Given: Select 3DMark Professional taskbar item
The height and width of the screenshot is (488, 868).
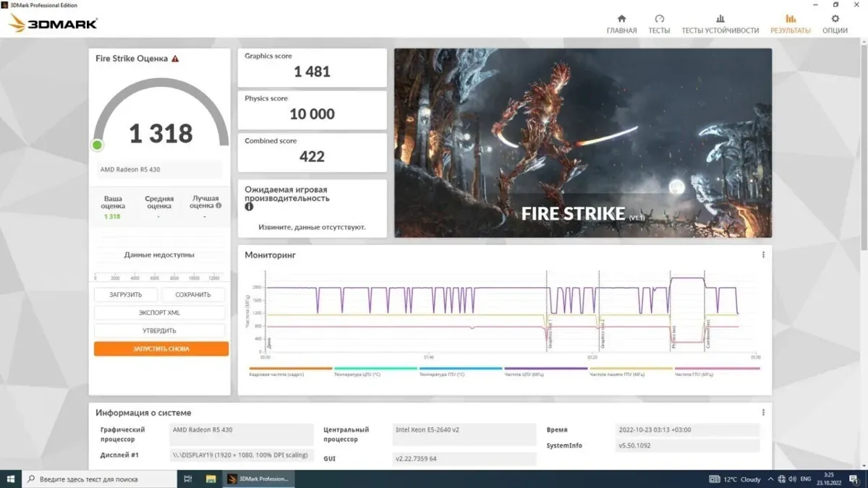Looking at the screenshot, I should point(258,479).
